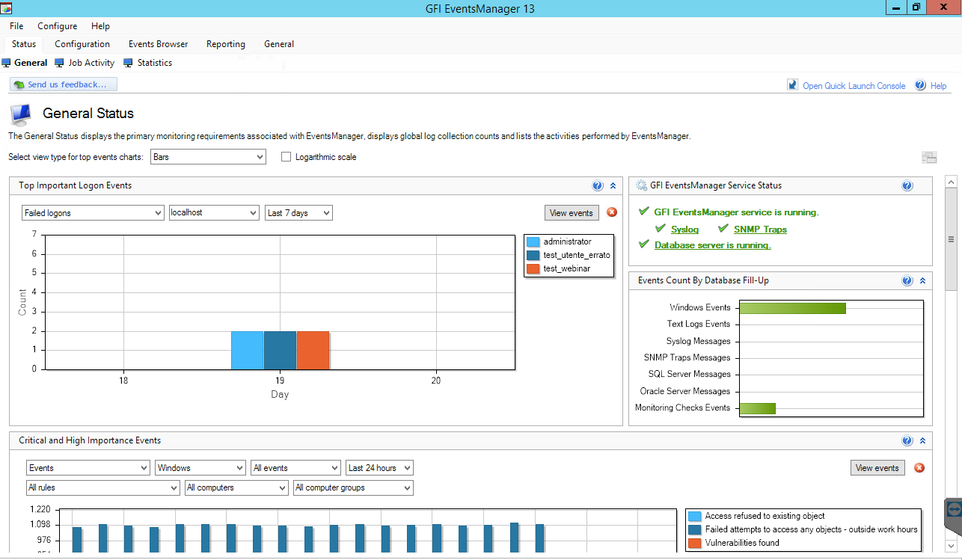Click Database server is running link
Viewport: 962px width, 560px height.
[712, 245]
